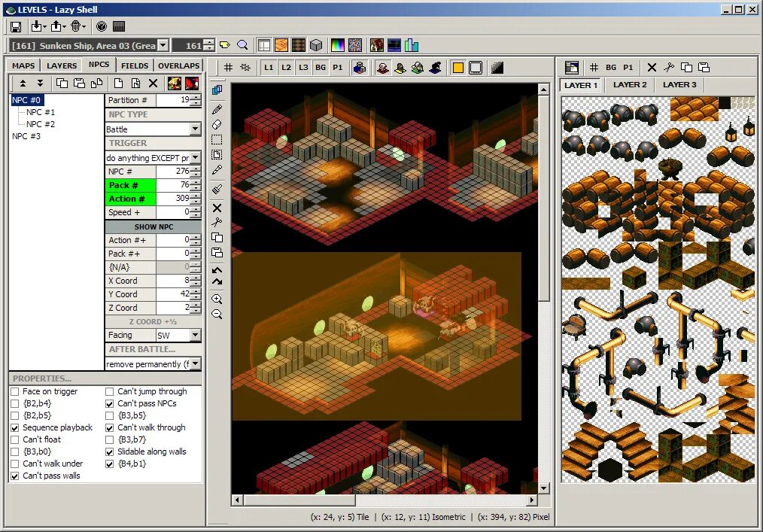Toggle 'Face on trigger' checkbox
The image size is (763, 532).
[15, 391]
